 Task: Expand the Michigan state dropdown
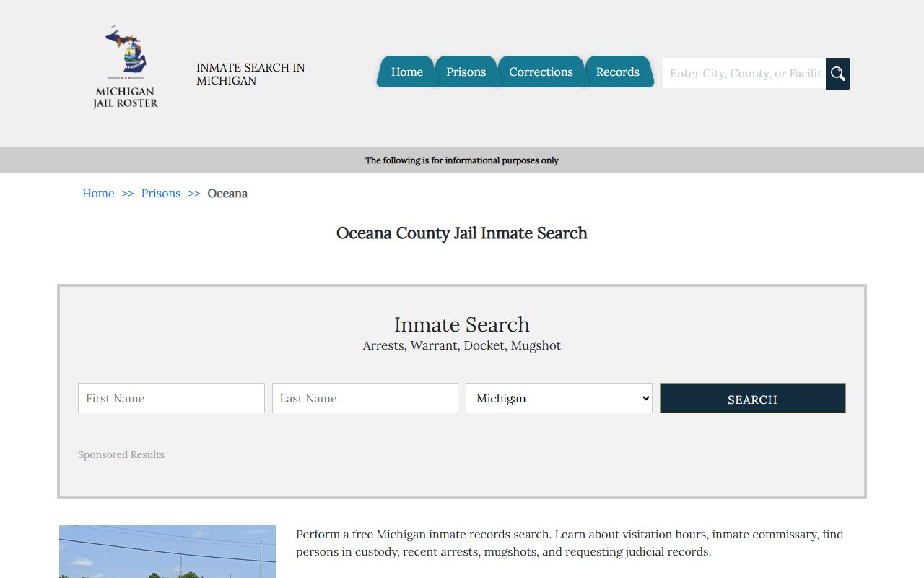click(x=559, y=398)
